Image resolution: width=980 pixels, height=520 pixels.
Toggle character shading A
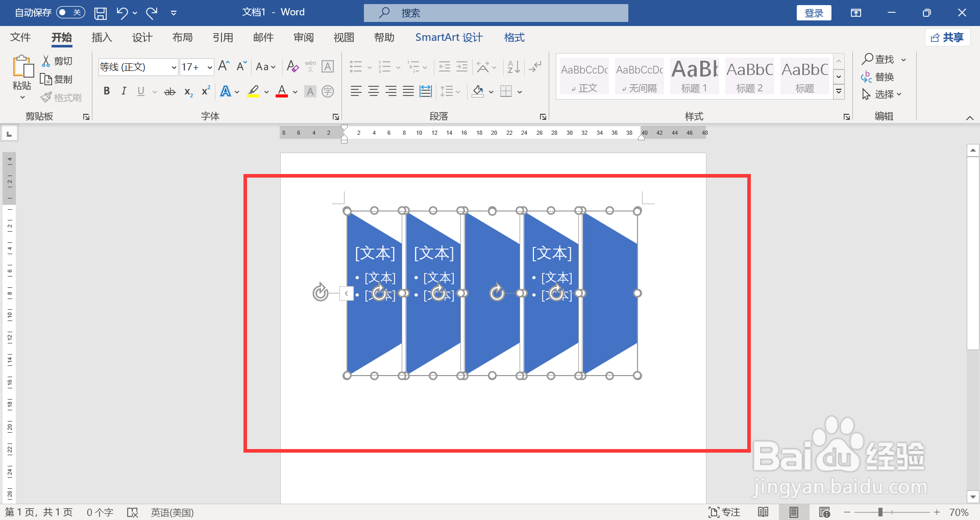[x=310, y=91]
